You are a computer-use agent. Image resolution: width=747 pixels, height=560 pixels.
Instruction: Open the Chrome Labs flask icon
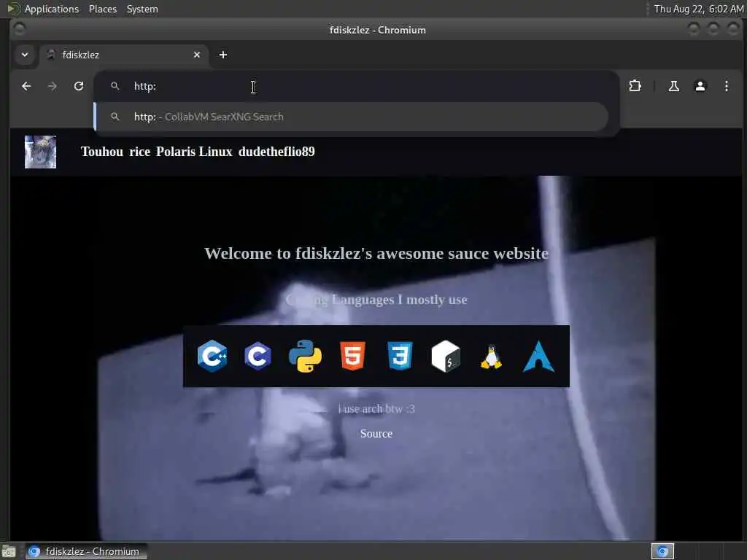[673, 86]
